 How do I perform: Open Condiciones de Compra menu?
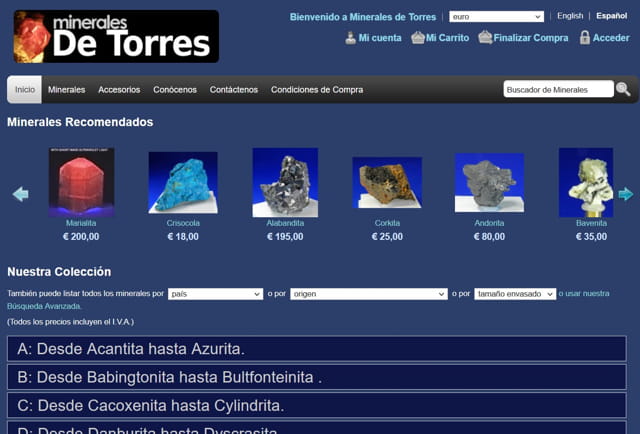pos(317,90)
